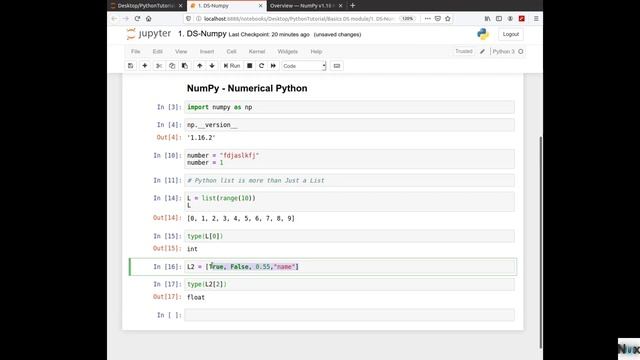The width and height of the screenshot is (640, 360).
Task: Move selected cell up with arrow icon
Action: (200, 66)
